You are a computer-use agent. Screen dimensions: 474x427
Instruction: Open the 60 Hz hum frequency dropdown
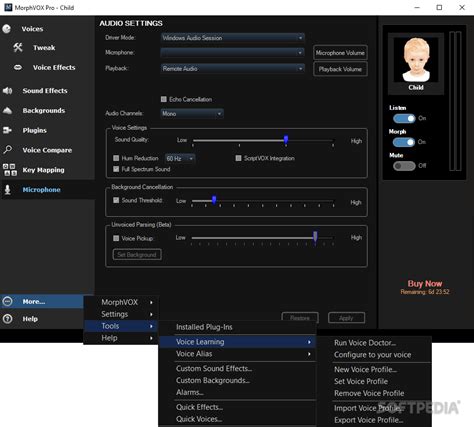(x=180, y=158)
